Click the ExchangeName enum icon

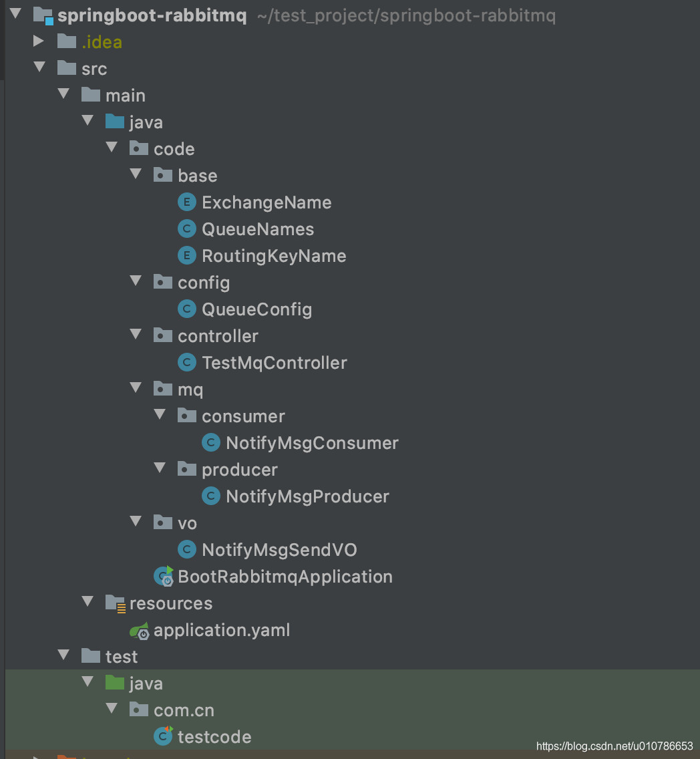pos(187,202)
